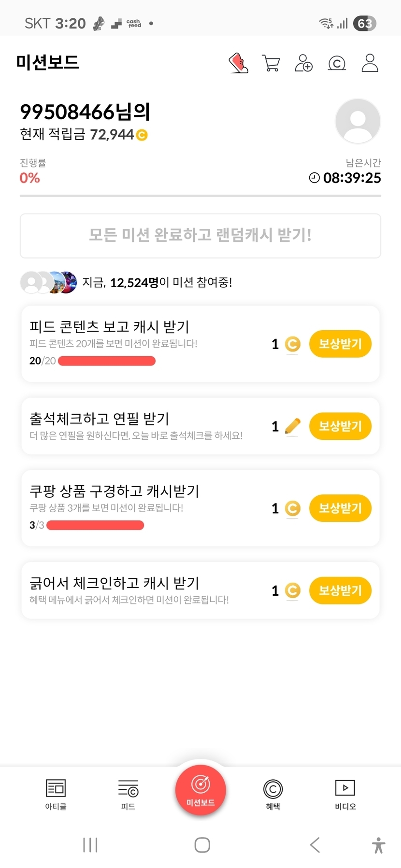Claim 보상받기 for 출석체크 pencil mission
This screenshot has width=401, height=868.
(x=340, y=426)
